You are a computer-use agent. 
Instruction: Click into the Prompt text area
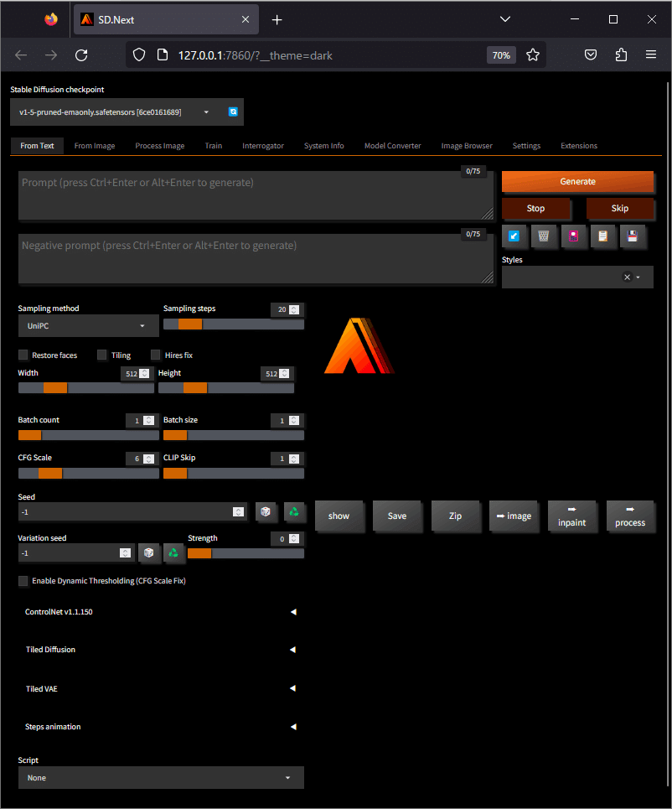256,195
